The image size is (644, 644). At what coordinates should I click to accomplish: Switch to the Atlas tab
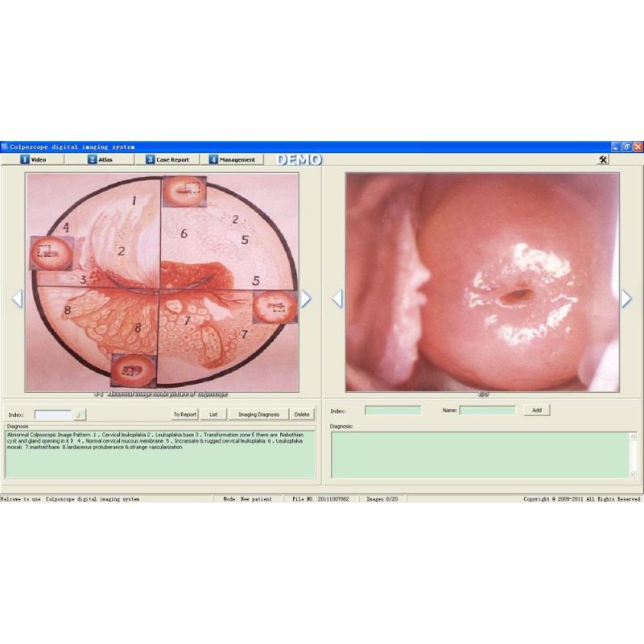pos(101,159)
